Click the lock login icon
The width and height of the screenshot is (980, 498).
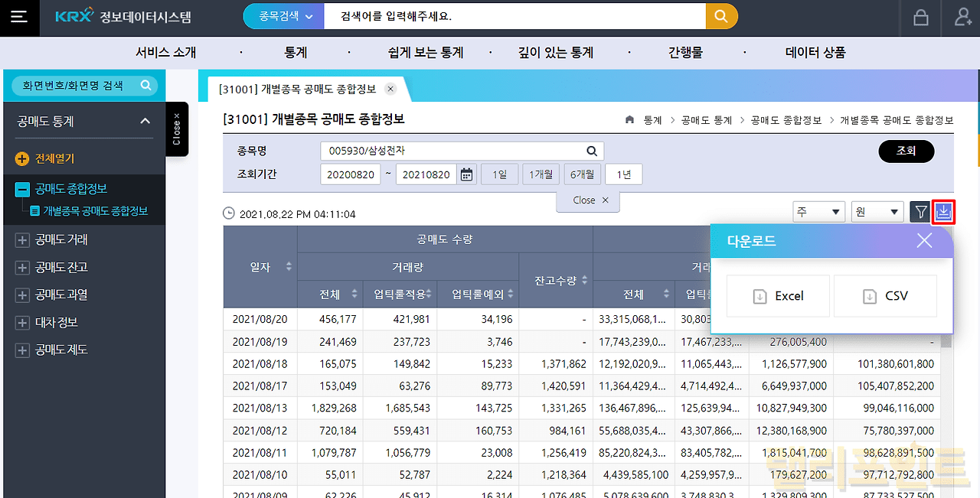[x=920, y=18]
